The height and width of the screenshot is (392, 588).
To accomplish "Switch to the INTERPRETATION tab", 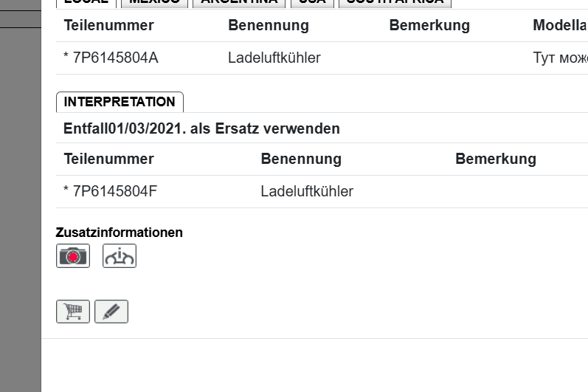I will coord(120,102).
